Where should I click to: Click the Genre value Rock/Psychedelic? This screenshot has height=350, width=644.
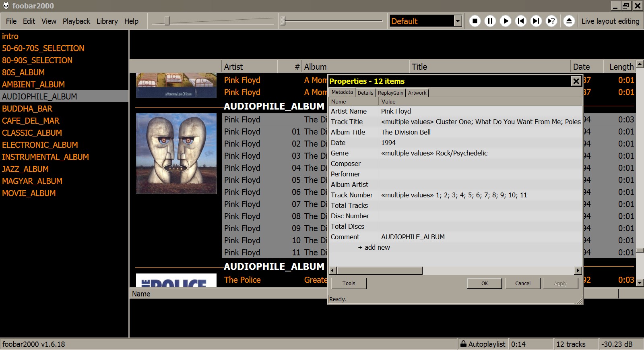pyautogui.click(x=481, y=153)
